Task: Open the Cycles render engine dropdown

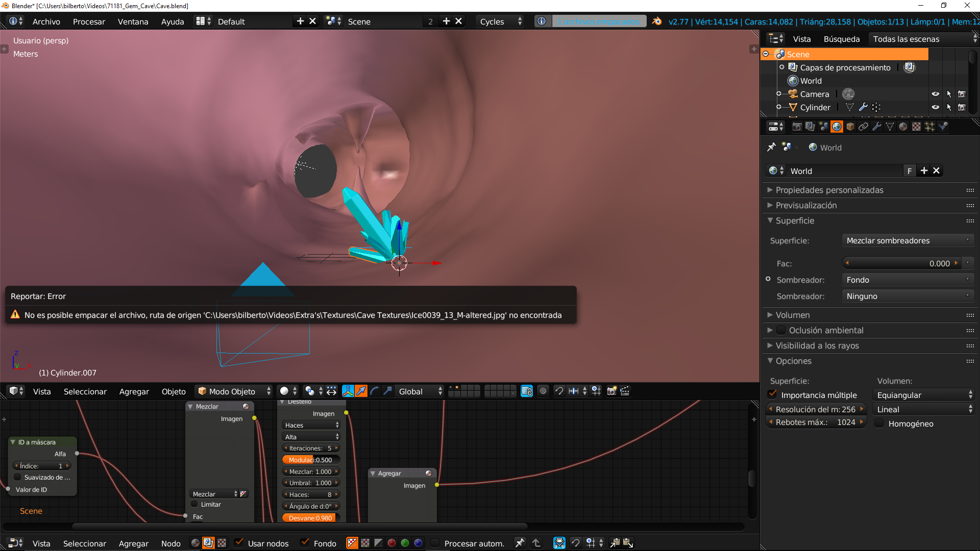Action: pyautogui.click(x=501, y=21)
